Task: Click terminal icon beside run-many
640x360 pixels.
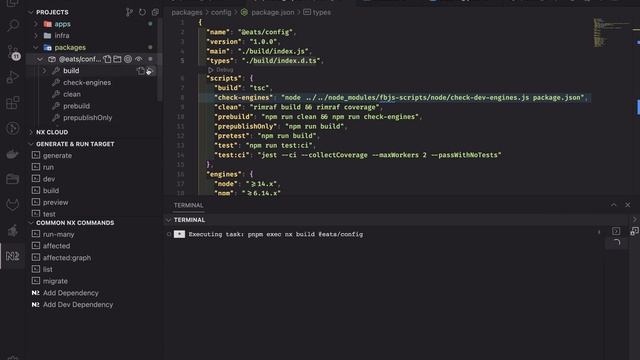Action: tap(36, 234)
